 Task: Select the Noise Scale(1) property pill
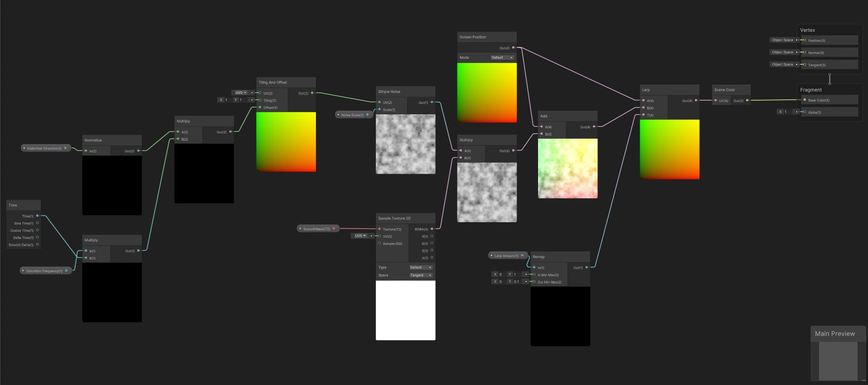pos(354,115)
